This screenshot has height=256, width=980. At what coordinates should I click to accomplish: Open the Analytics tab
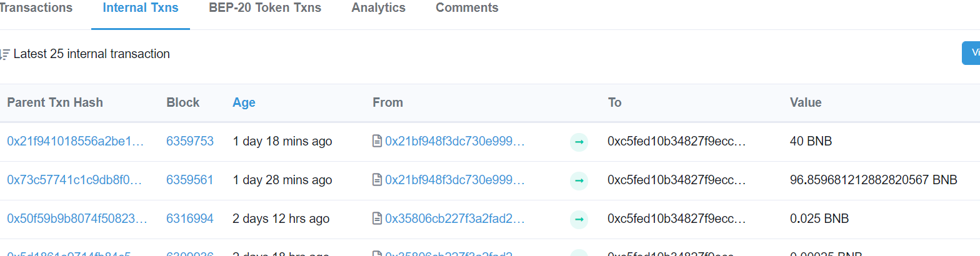378,8
